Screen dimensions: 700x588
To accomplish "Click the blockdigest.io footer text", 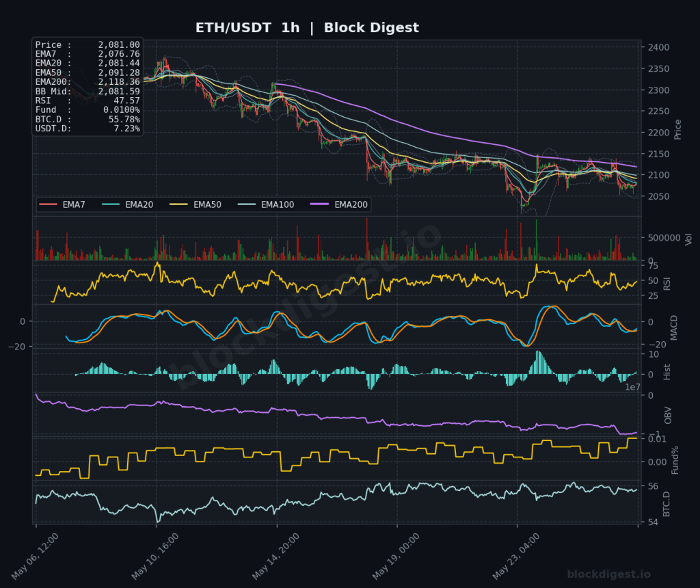I will click(608, 574).
